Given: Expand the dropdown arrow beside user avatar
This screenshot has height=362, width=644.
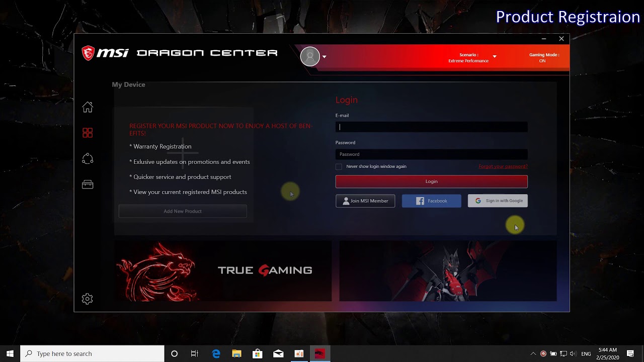Looking at the screenshot, I should coord(324,57).
